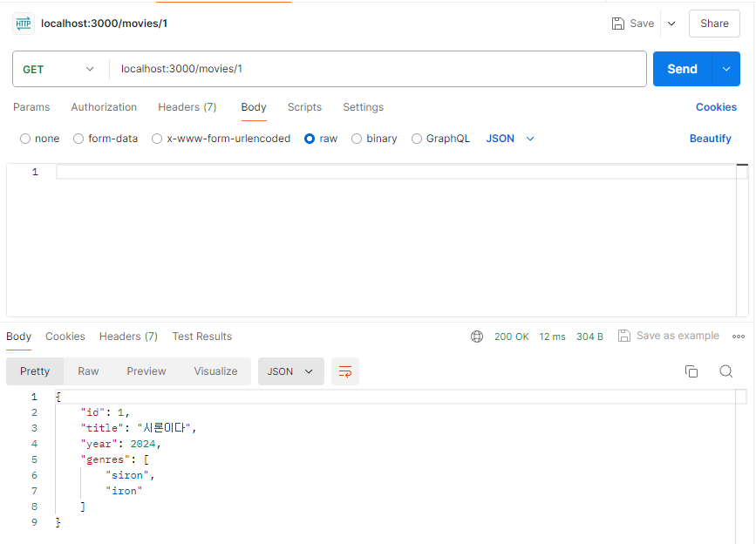Click the localhost:3000/movies/1 request title
Viewport: 756px width, 544px height.
pos(104,24)
